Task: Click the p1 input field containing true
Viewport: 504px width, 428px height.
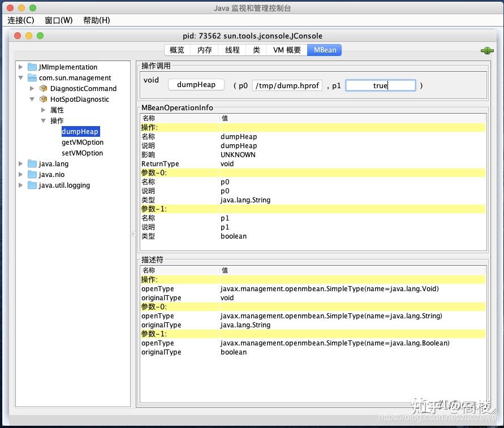Action: (x=381, y=85)
